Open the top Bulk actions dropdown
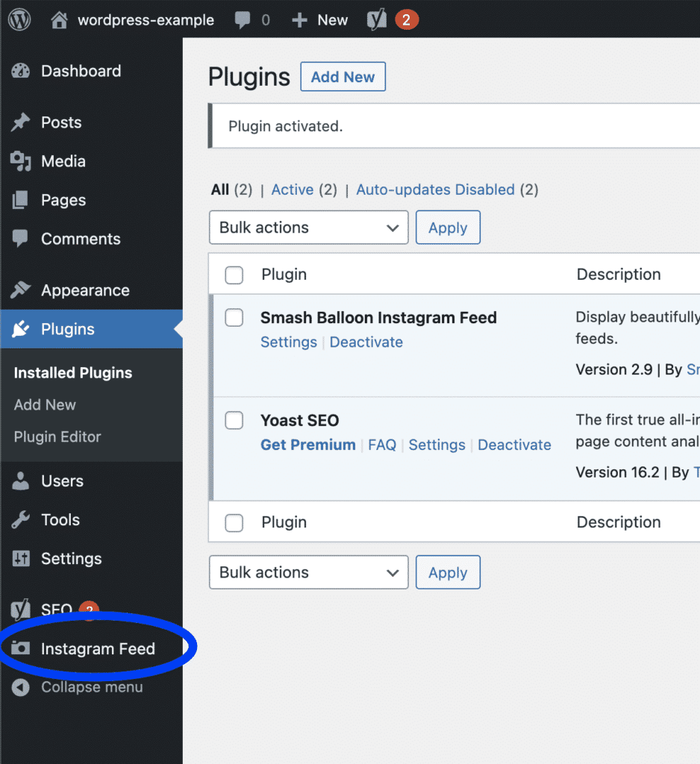The height and width of the screenshot is (764, 700). (x=308, y=228)
